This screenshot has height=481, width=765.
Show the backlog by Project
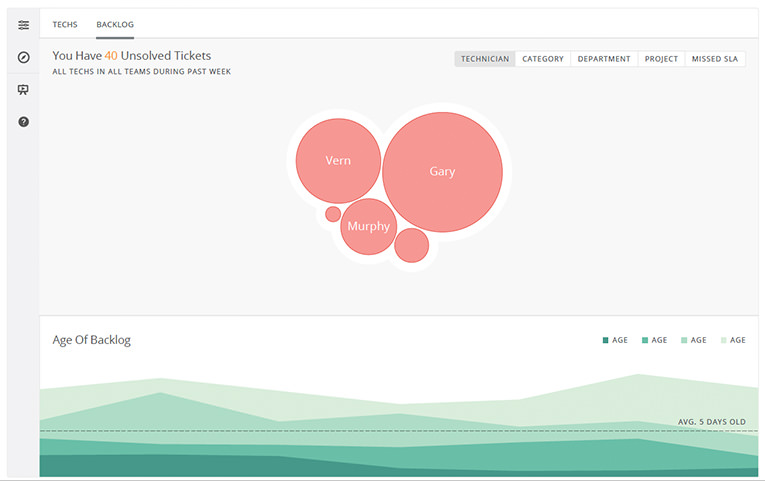(661, 59)
